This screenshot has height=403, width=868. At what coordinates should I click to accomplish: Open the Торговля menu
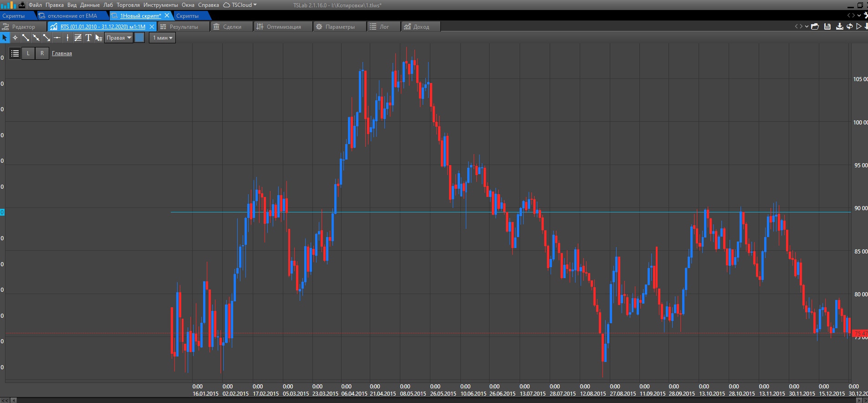coord(128,5)
